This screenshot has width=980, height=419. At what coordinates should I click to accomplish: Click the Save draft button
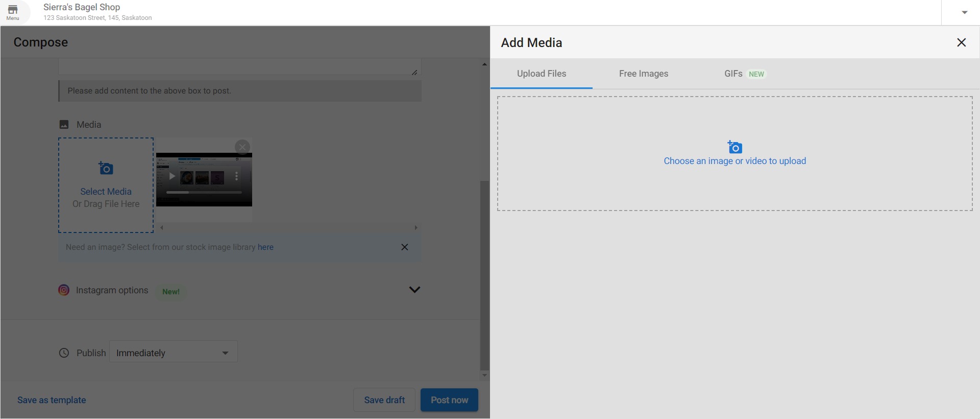point(384,400)
